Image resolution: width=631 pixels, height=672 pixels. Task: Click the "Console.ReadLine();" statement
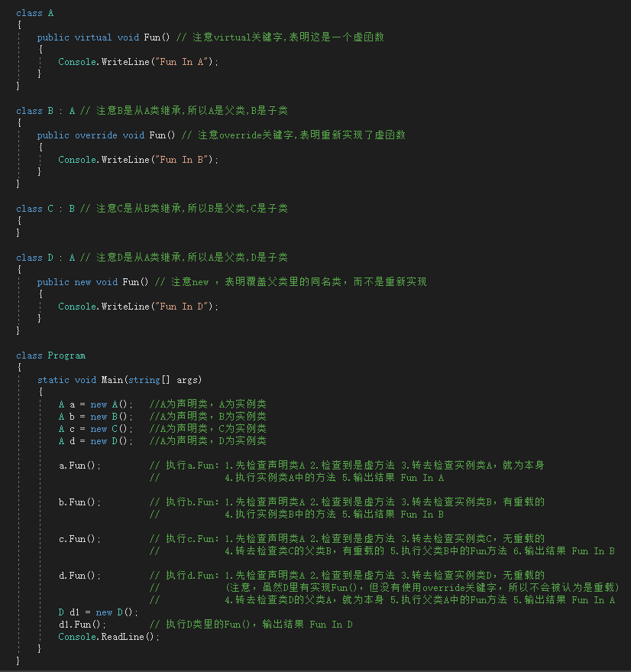coord(108,637)
